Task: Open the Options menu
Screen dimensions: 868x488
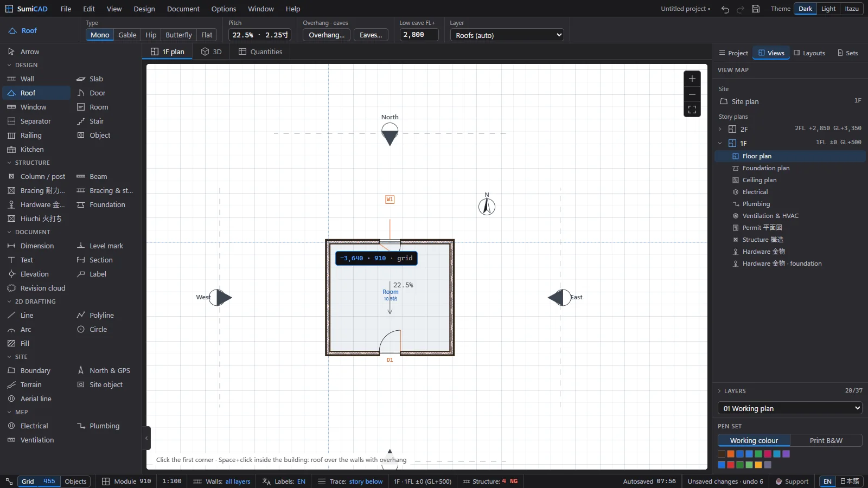Action: click(224, 9)
